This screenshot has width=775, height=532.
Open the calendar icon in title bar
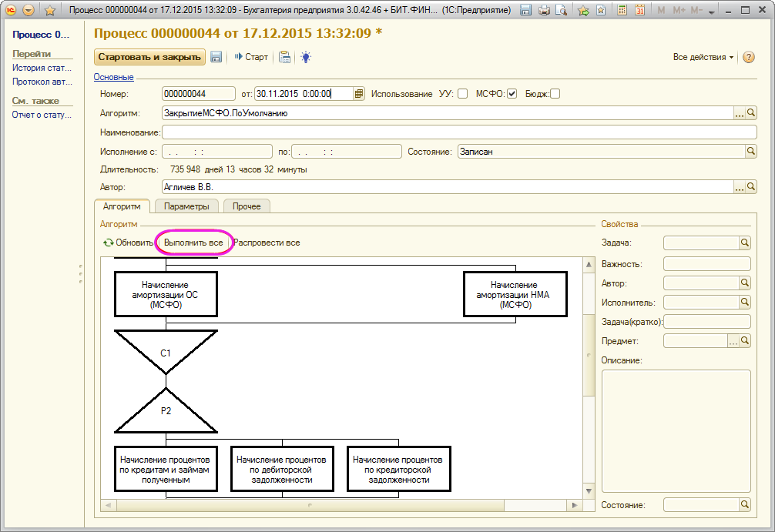[x=639, y=11]
